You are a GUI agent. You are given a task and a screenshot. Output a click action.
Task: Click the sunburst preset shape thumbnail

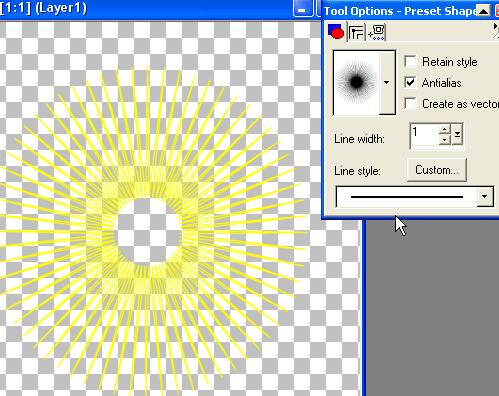(x=356, y=82)
